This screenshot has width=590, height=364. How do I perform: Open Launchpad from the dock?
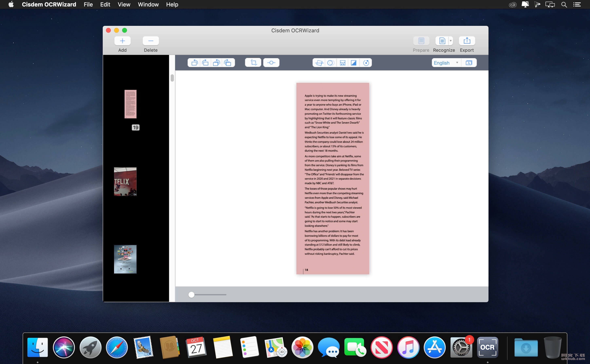pos(91,347)
